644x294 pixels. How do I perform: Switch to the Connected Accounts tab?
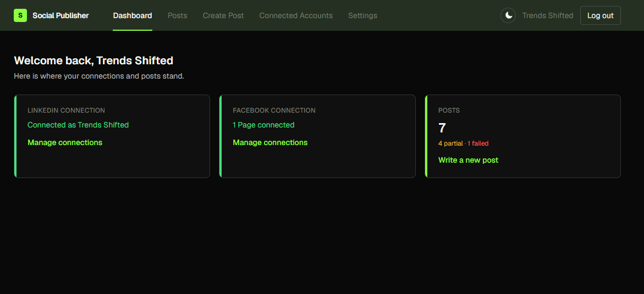pos(296,15)
